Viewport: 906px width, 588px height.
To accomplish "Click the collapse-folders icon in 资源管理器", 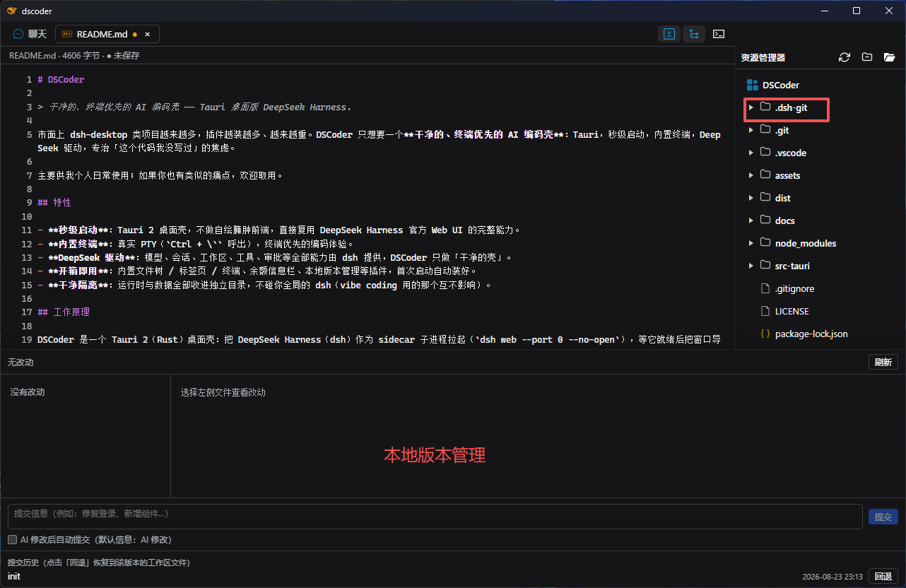I will click(x=866, y=57).
